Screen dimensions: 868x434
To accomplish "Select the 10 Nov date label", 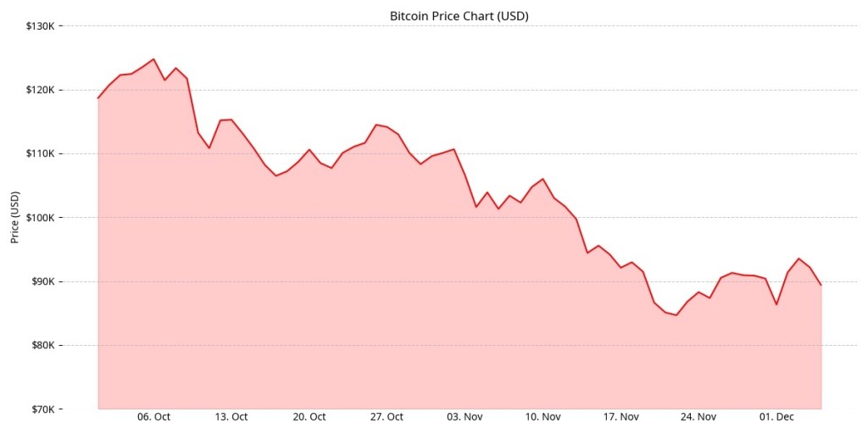I will (x=542, y=417).
